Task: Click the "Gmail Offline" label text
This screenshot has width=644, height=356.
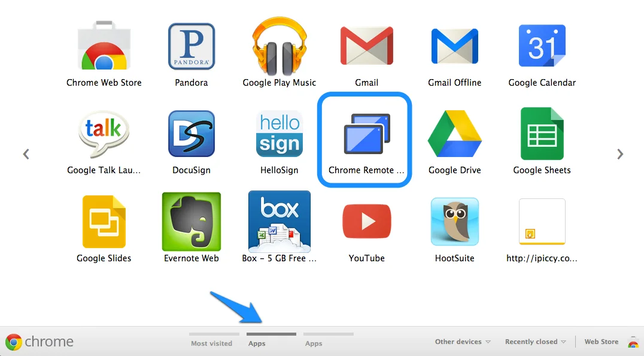Action: click(x=455, y=83)
